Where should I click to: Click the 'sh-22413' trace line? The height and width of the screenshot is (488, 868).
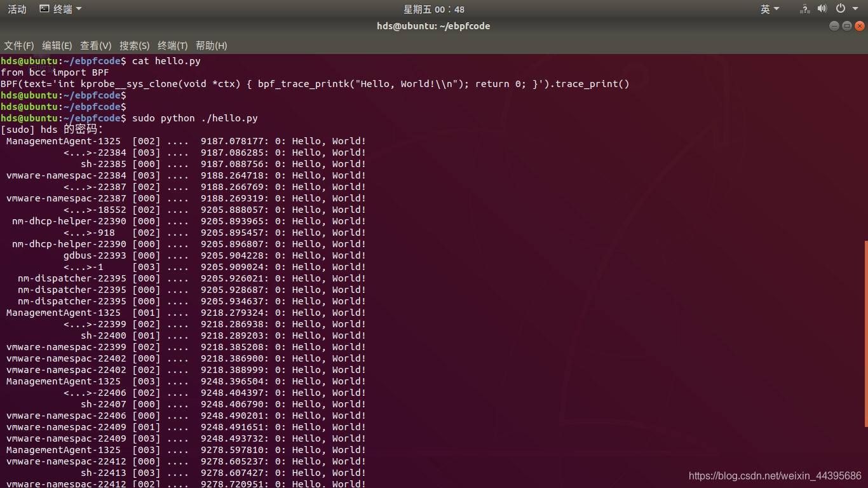coord(223,473)
